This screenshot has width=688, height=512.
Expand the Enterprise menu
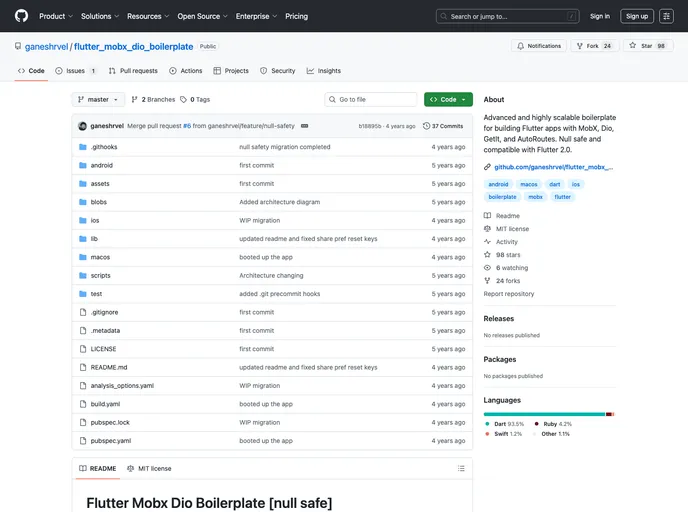[256, 16]
